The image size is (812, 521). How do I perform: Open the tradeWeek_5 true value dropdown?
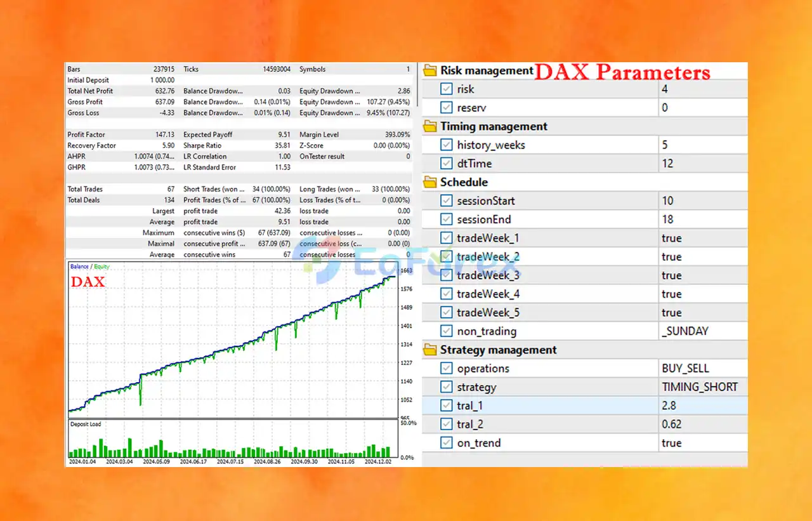pyautogui.click(x=703, y=313)
